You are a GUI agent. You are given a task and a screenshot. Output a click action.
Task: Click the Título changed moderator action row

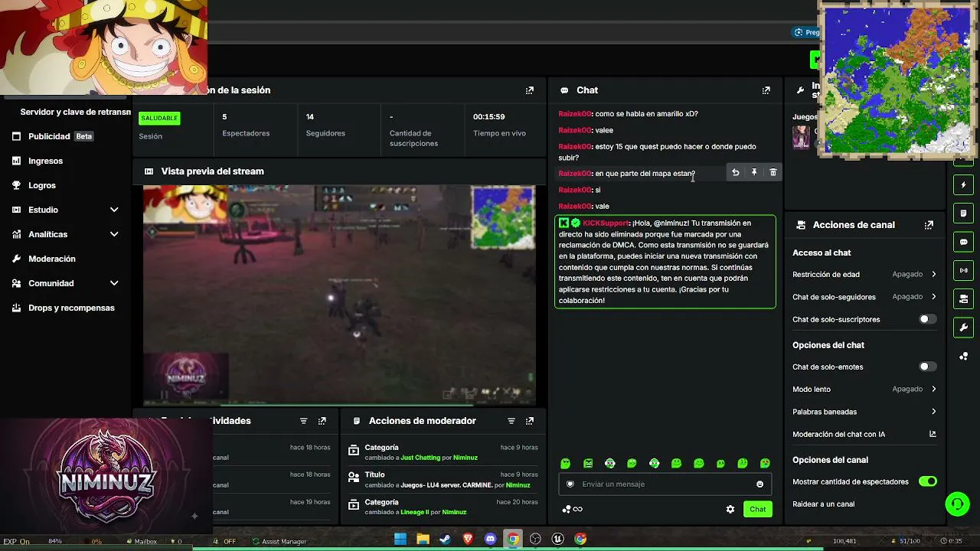click(x=443, y=480)
